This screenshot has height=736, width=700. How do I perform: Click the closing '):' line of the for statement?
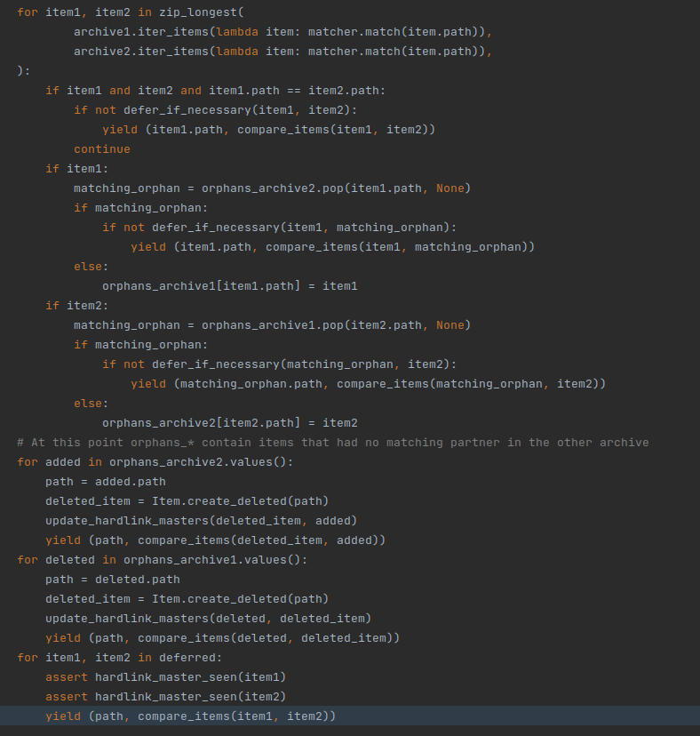pos(23,71)
